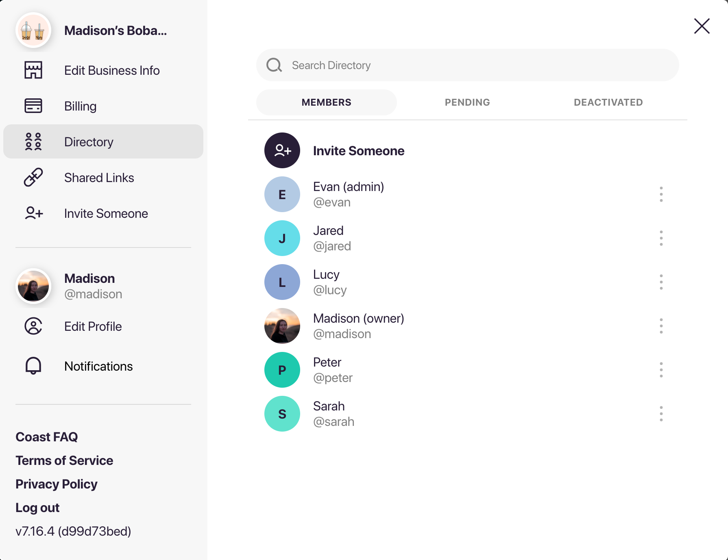Open more options for Sarah
Image resolution: width=728 pixels, height=560 pixels.
661,414
